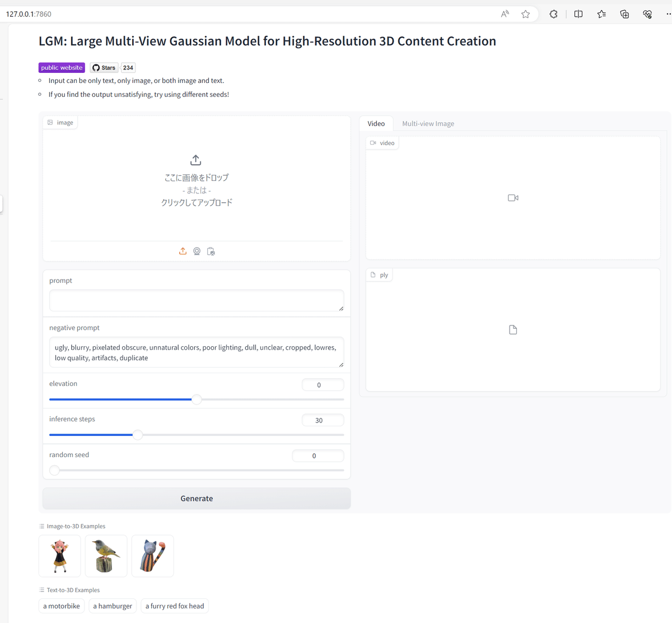Select the Video tab
This screenshot has width=672, height=623.
[376, 124]
